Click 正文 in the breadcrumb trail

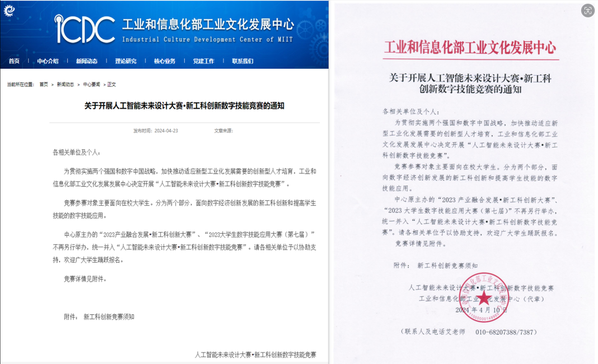(111, 85)
